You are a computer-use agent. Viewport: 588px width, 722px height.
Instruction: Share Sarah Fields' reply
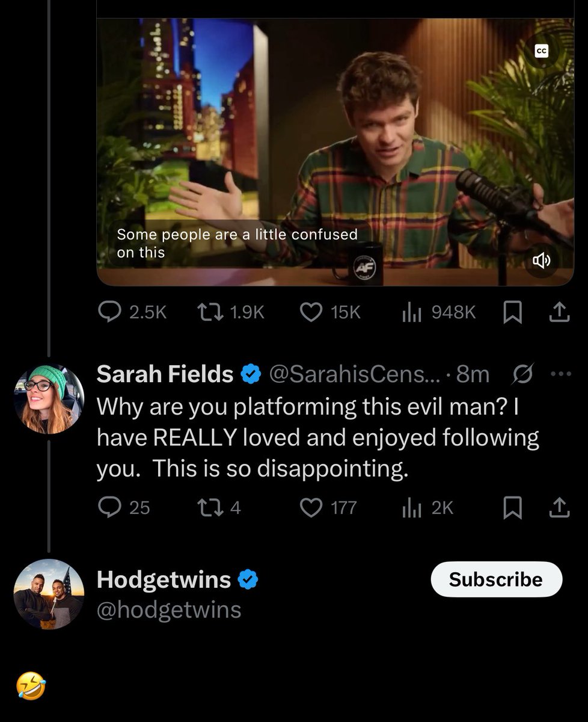pyautogui.click(x=559, y=508)
